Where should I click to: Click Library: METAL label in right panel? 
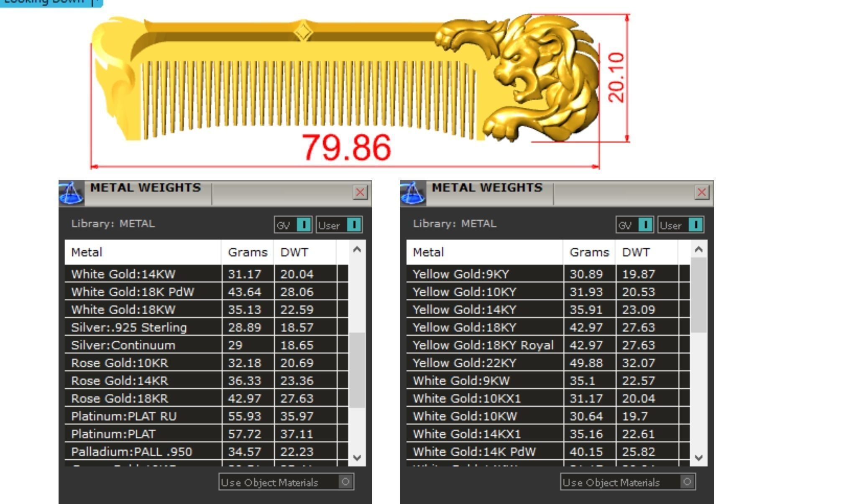[455, 224]
